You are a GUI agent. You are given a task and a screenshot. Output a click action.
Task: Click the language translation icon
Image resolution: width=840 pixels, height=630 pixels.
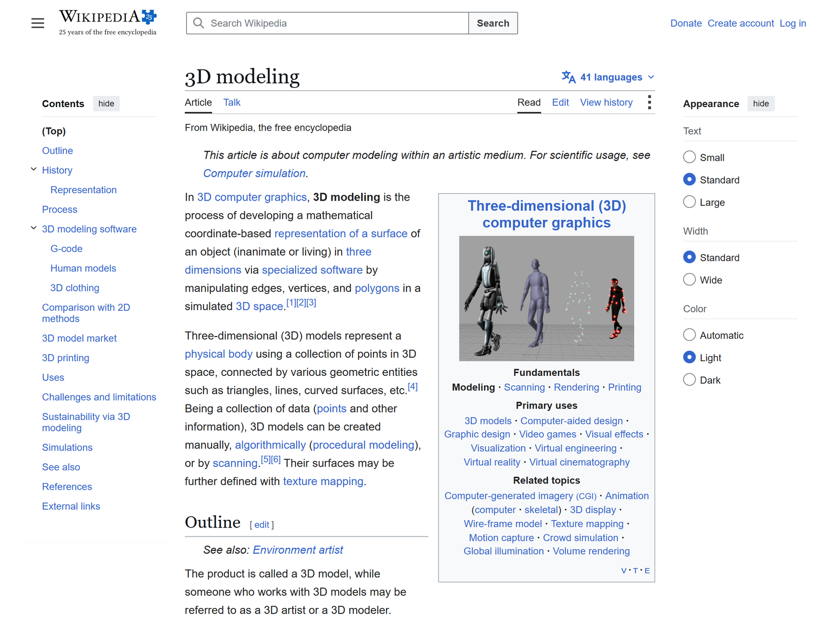coord(569,77)
